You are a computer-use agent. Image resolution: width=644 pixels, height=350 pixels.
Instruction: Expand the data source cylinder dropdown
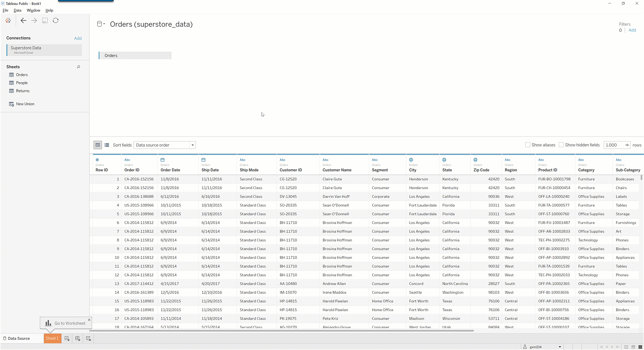[101, 24]
